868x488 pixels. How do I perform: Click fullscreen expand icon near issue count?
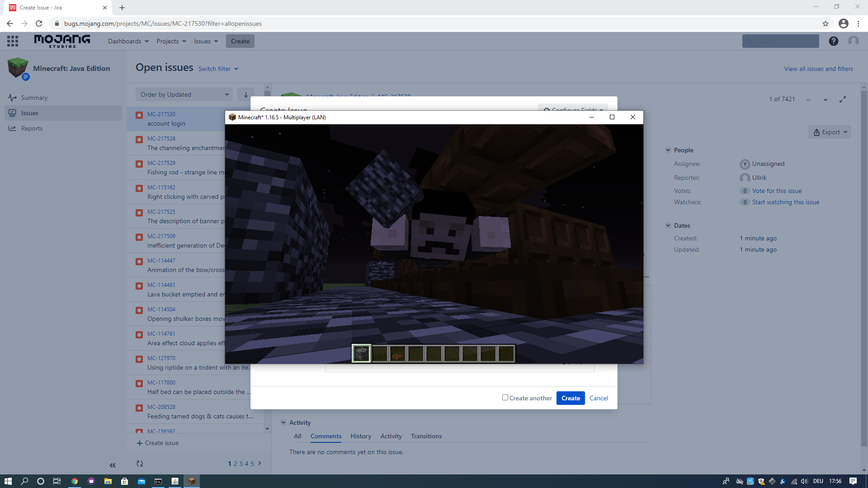(843, 99)
